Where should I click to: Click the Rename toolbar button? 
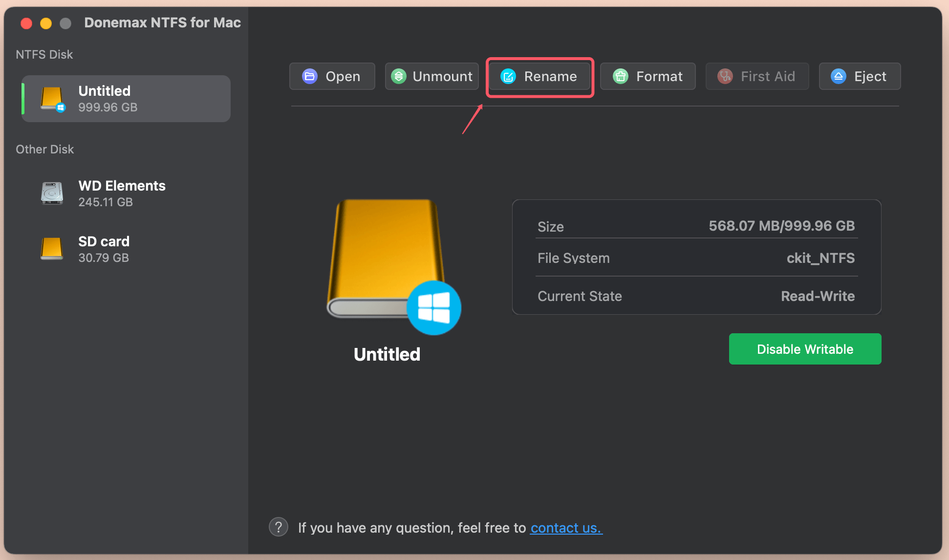click(x=539, y=77)
